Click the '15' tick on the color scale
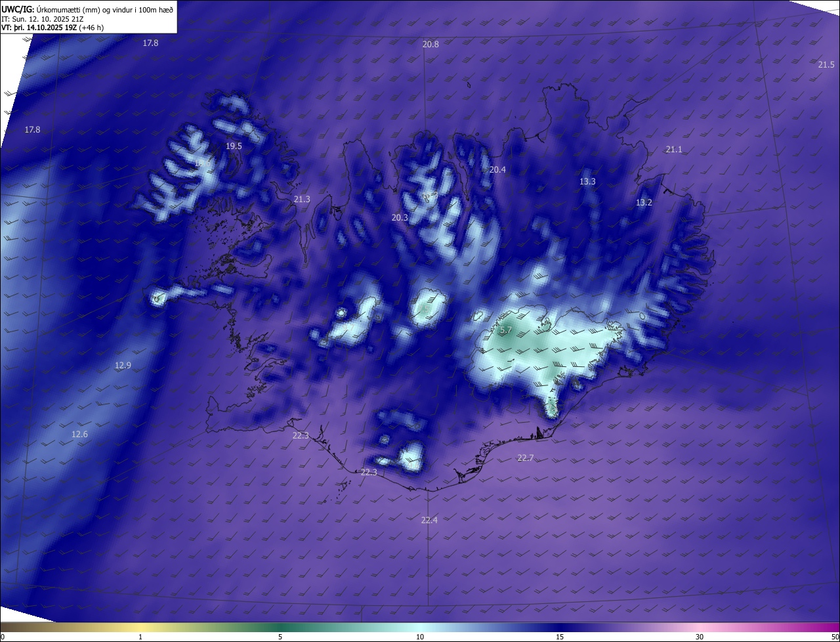840x642 pixels. point(560,637)
